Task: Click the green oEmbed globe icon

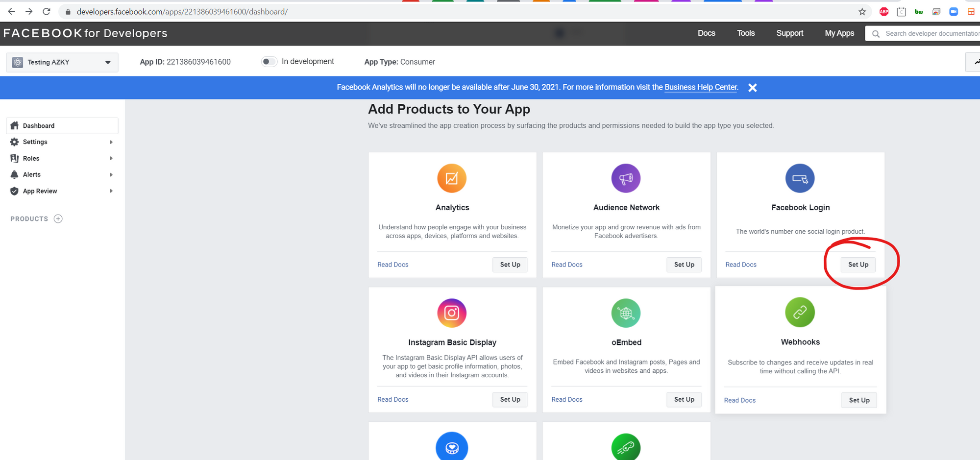Action: point(626,313)
